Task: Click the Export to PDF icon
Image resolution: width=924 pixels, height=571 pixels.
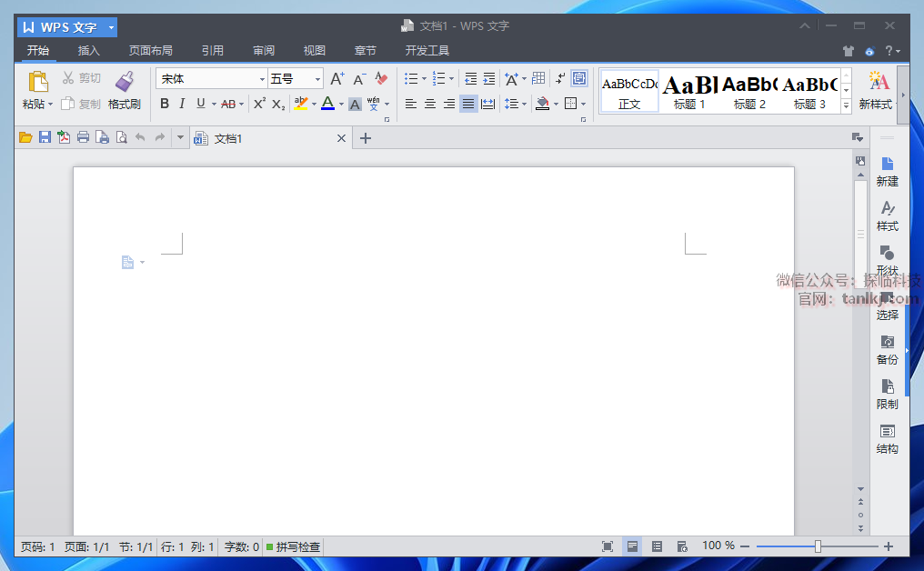Action: click(x=64, y=138)
